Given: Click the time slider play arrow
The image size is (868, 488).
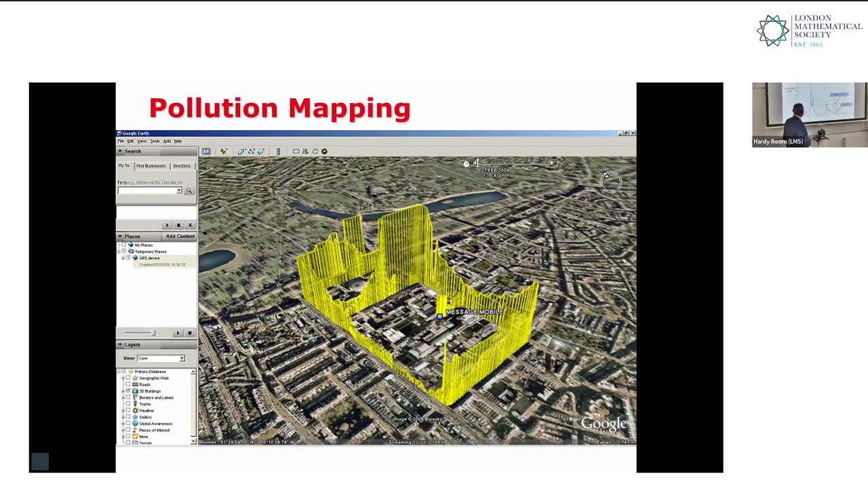Looking at the screenshot, I should point(559,163).
